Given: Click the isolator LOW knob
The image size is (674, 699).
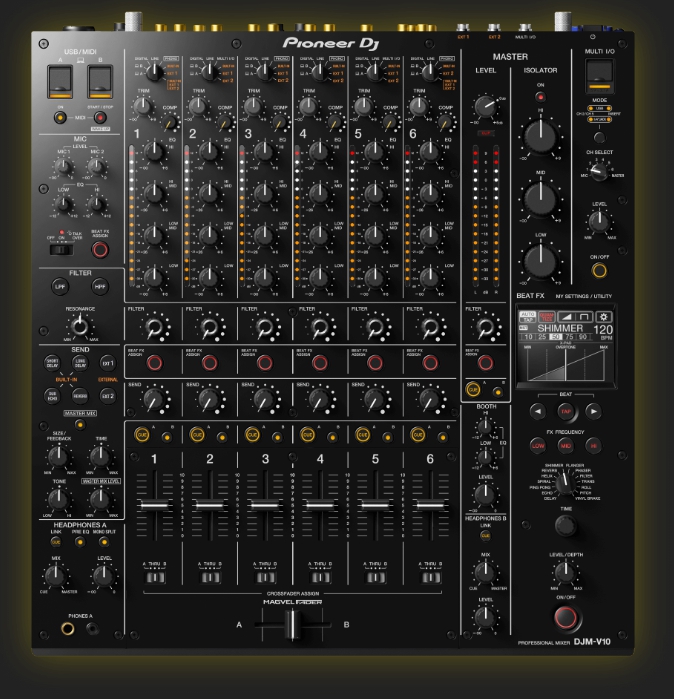Looking at the screenshot, I should [x=540, y=261].
